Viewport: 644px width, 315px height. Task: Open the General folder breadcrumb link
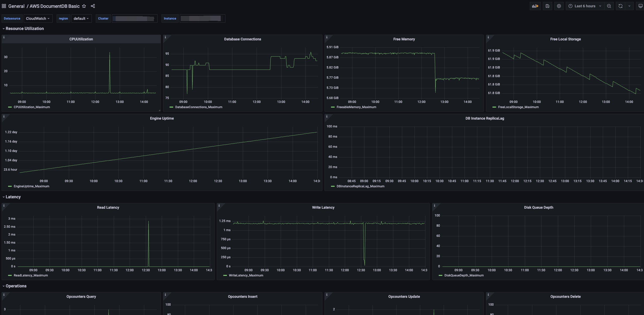[16, 6]
